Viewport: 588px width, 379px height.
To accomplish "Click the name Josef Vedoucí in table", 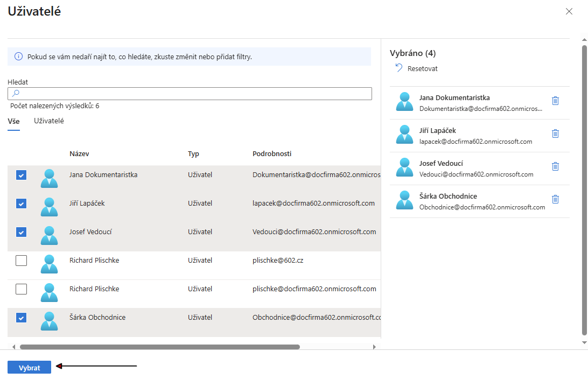I will click(90, 231).
